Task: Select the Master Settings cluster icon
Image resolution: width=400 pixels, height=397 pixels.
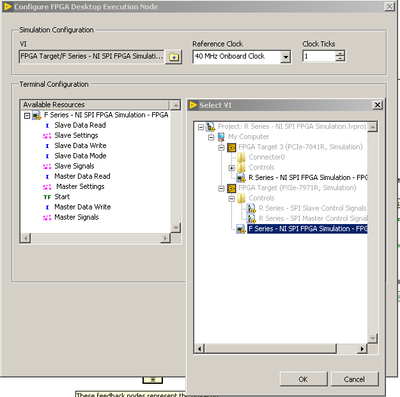Action: [x=47, y=187]
